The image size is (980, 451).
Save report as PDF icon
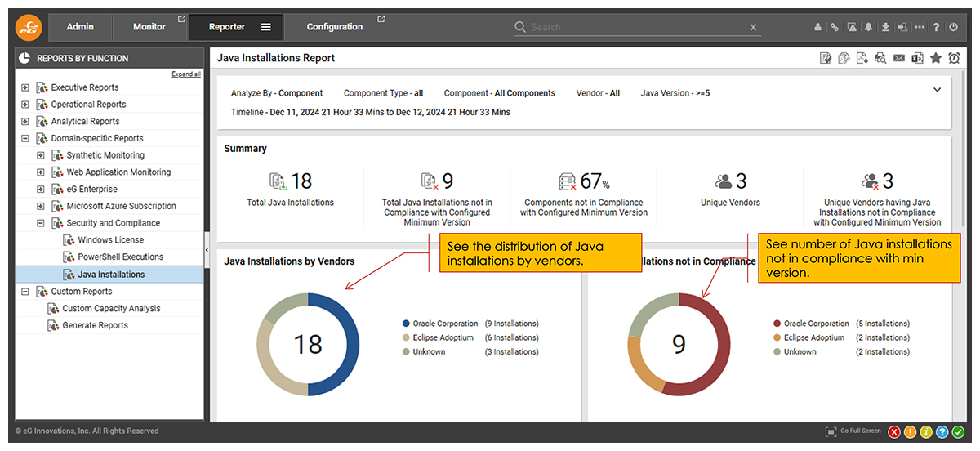pyautogui.click(x=862, y=58)
